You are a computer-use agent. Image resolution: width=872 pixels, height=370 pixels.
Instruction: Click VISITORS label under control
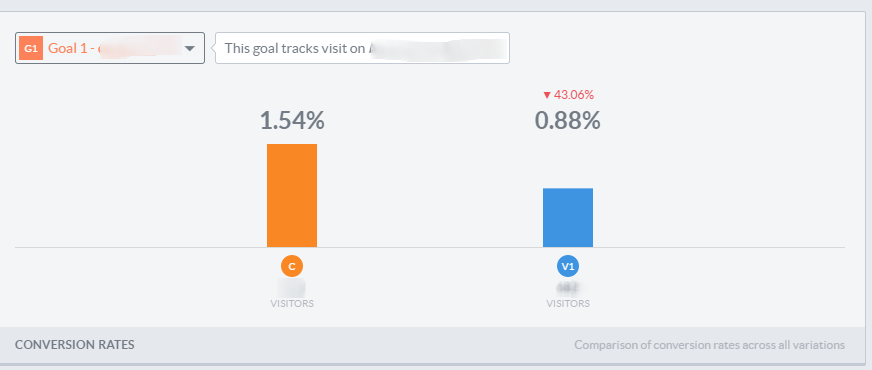pyautogui.click(x=292, y=304)
